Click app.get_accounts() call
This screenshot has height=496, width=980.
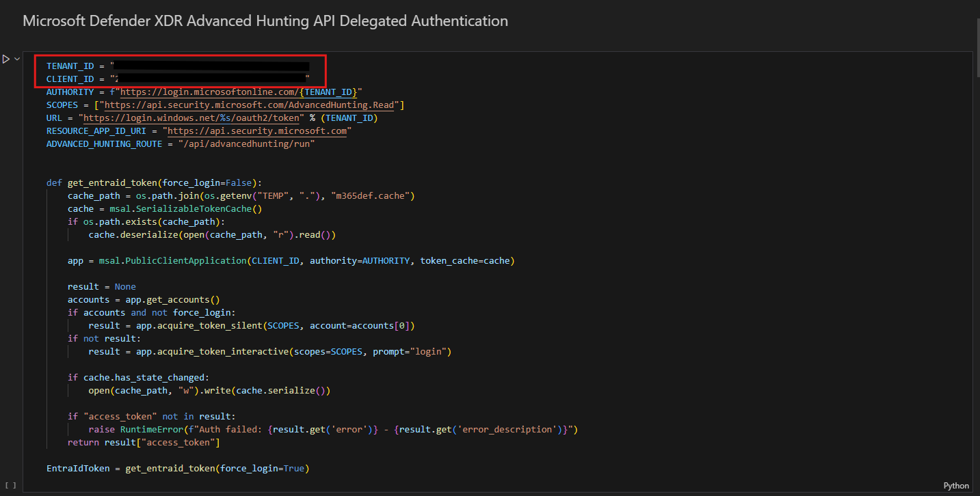pyautogui.click(x=172, y=300)
